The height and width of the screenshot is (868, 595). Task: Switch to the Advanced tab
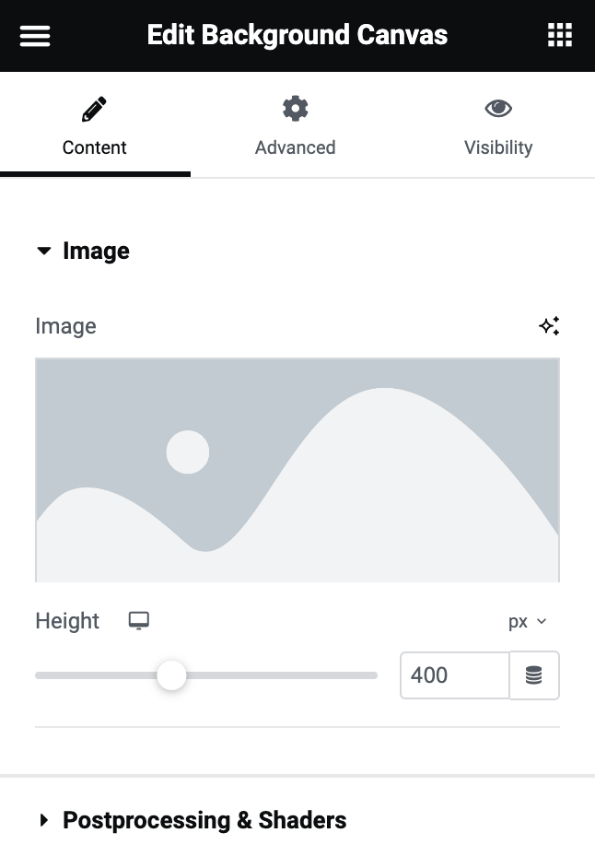295,124
